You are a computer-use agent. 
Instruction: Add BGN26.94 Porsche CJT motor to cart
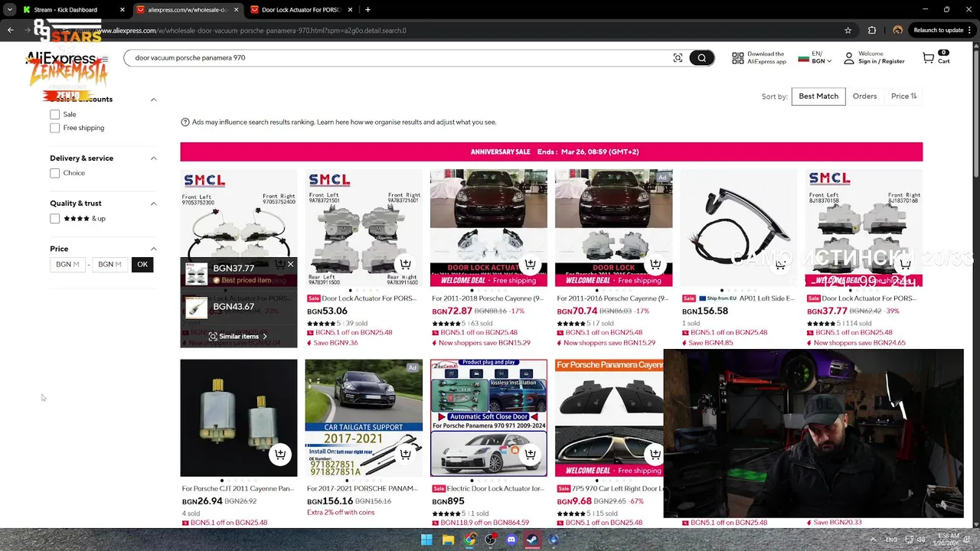(x=280, y=454)
